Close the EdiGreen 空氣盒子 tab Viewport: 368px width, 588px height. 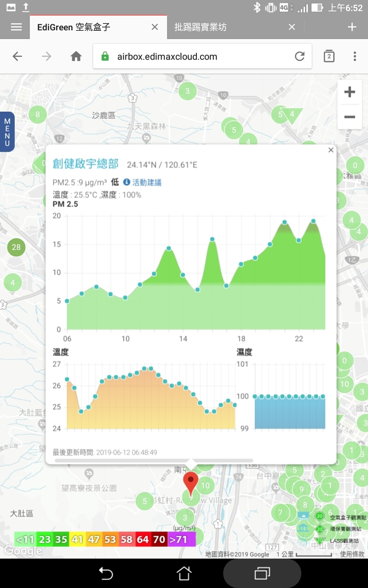155,27
